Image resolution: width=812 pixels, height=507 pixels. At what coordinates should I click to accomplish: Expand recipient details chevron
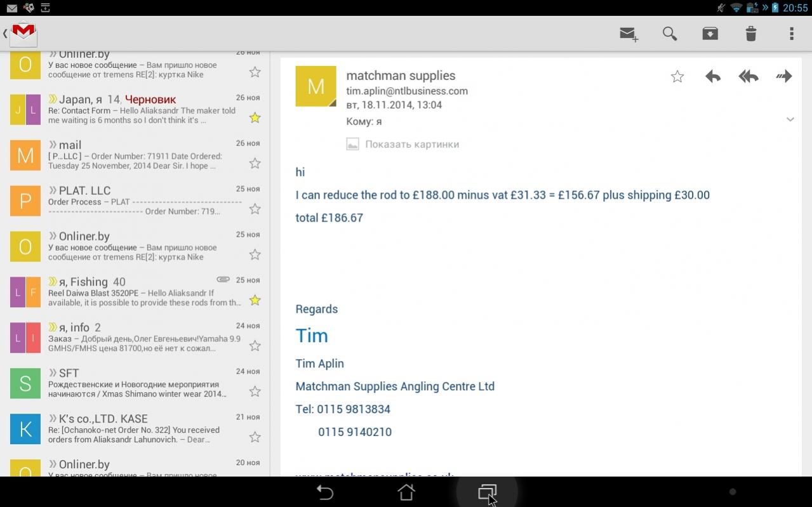point(790,119)
